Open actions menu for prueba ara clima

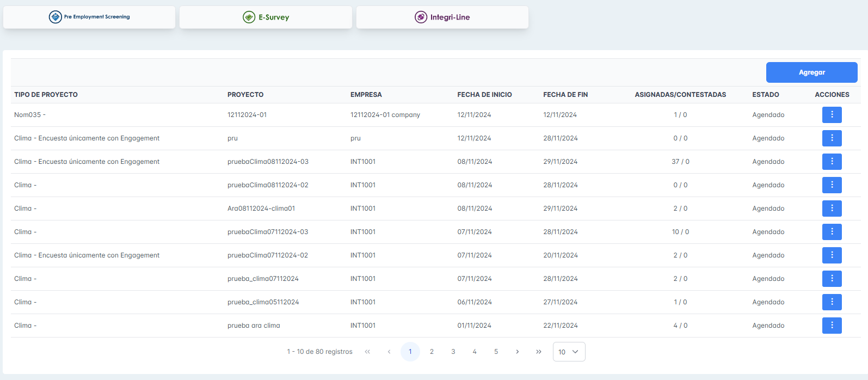[x=832, y=326]
